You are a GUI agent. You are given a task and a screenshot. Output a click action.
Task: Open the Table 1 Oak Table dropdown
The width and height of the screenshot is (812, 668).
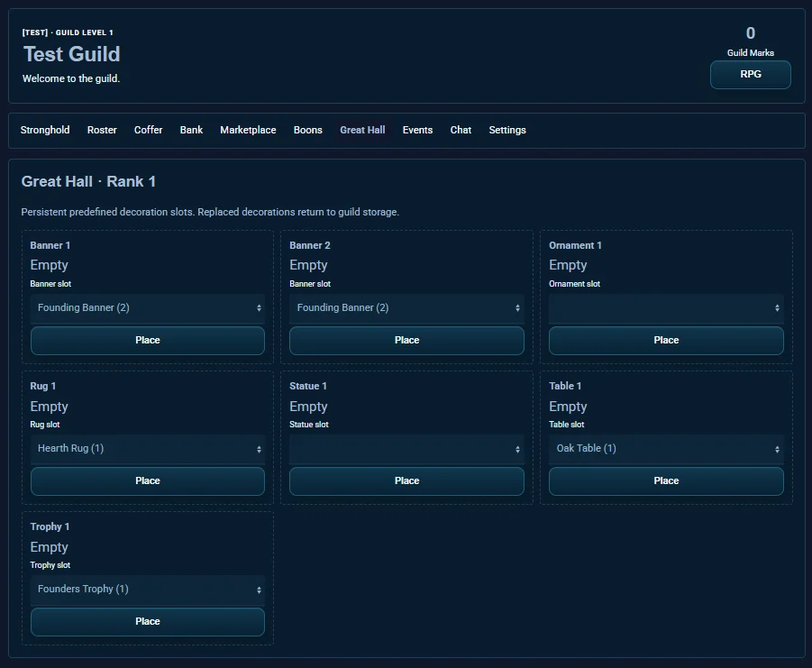click(666, 449)
